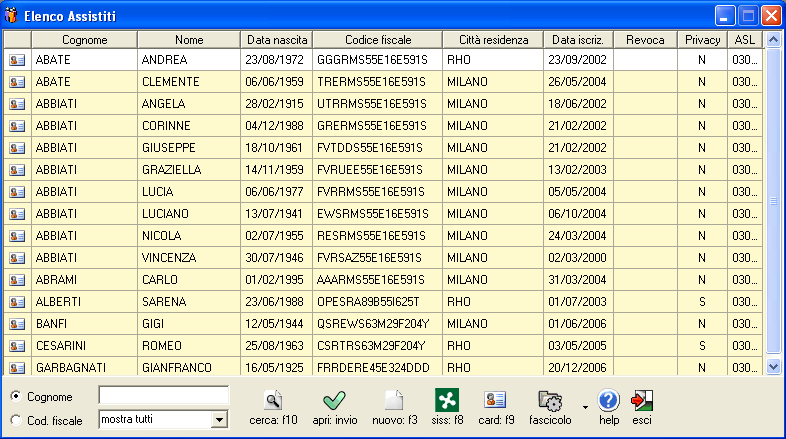The height and width of the screenshot is (439, 786).
Task: Click the green checkmark apri icon
Action: 334,400
